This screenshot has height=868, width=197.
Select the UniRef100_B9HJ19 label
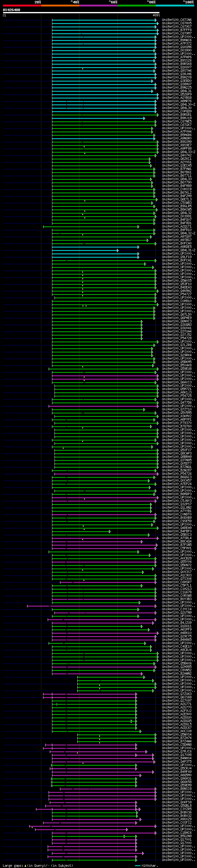pos(177,118)
